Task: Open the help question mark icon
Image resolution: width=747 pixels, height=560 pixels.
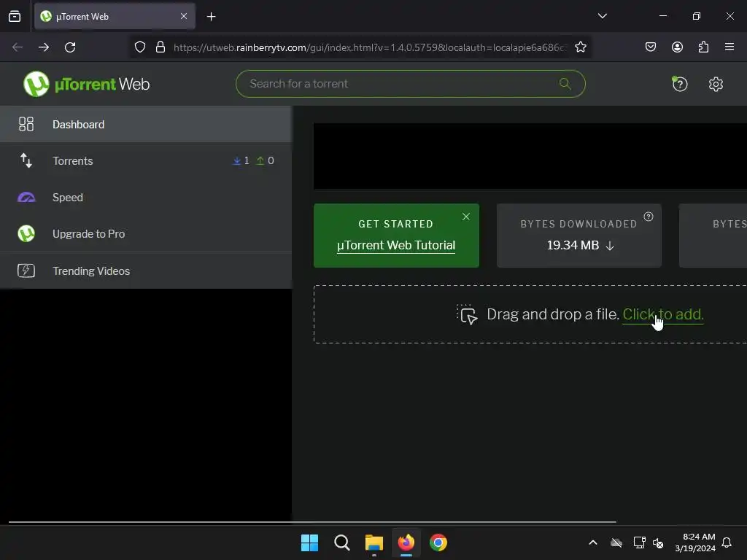Action: point(679,85)
